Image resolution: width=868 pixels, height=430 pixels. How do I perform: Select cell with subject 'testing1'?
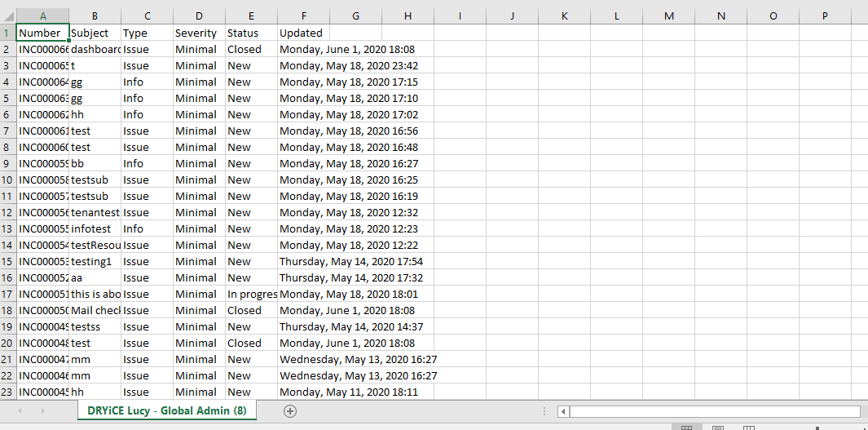95,261
